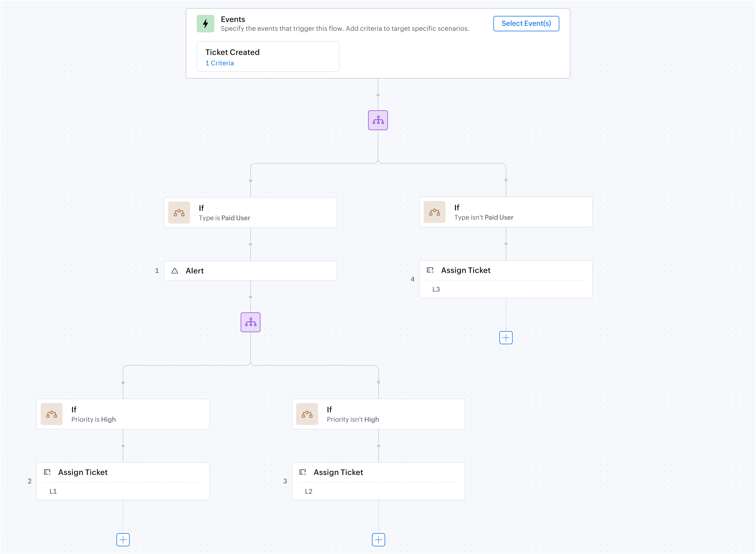The height and width of the screenshot is (554, 756).
Task: Click the assign ticket icon on L1 block
Action: click(47, 472)
